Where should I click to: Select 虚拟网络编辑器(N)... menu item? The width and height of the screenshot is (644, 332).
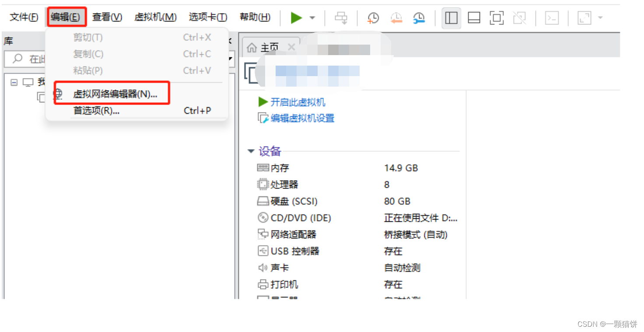point(137,94)
